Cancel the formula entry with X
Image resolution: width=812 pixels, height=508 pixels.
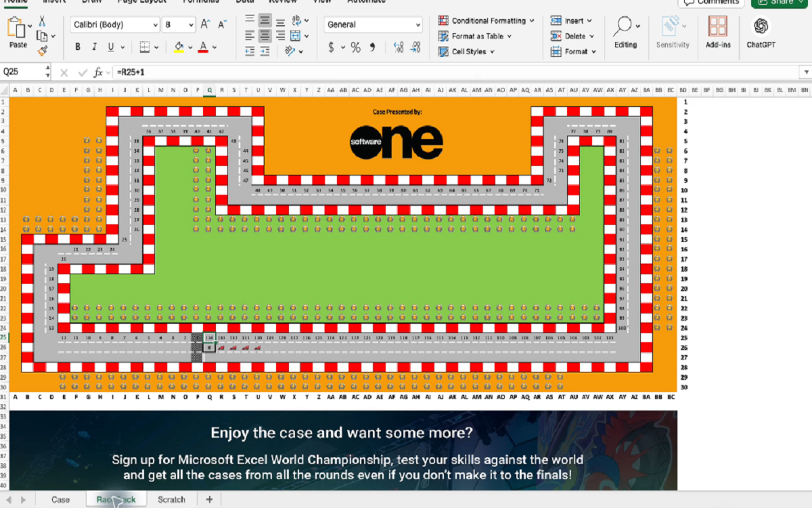pyautogui.click(x=64, y=72)
